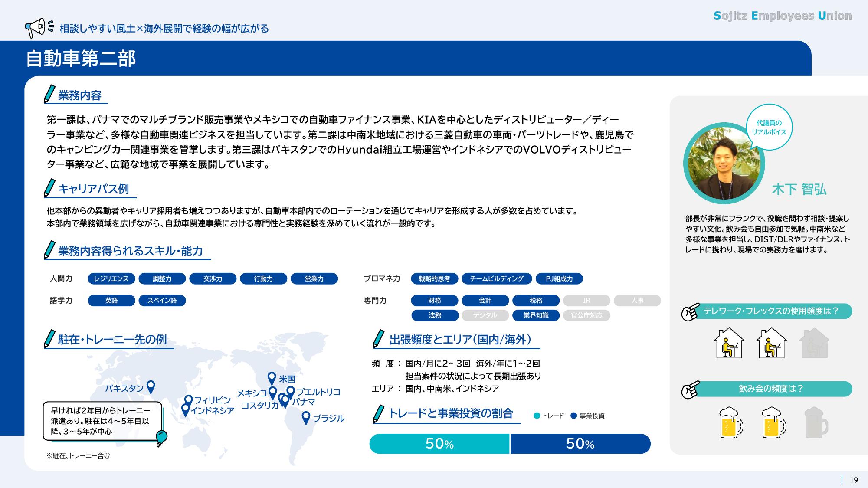Select the 営業力 skill tag

click(x=314, y=279)
